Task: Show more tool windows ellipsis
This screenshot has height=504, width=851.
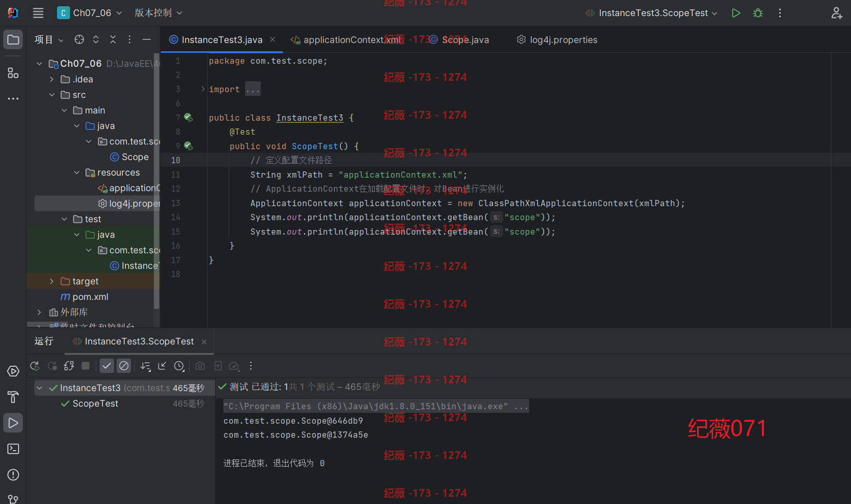Action: point(13,98)
